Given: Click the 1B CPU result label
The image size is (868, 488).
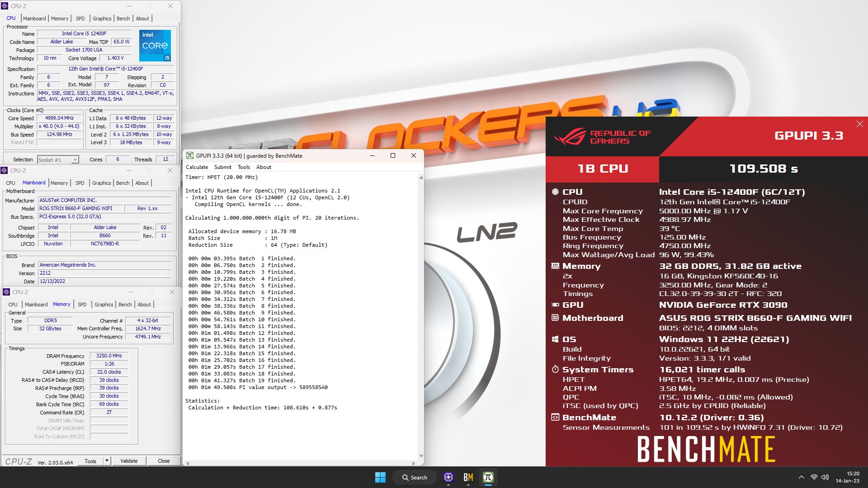Looking at the screenshot, I should pos(603,169).
